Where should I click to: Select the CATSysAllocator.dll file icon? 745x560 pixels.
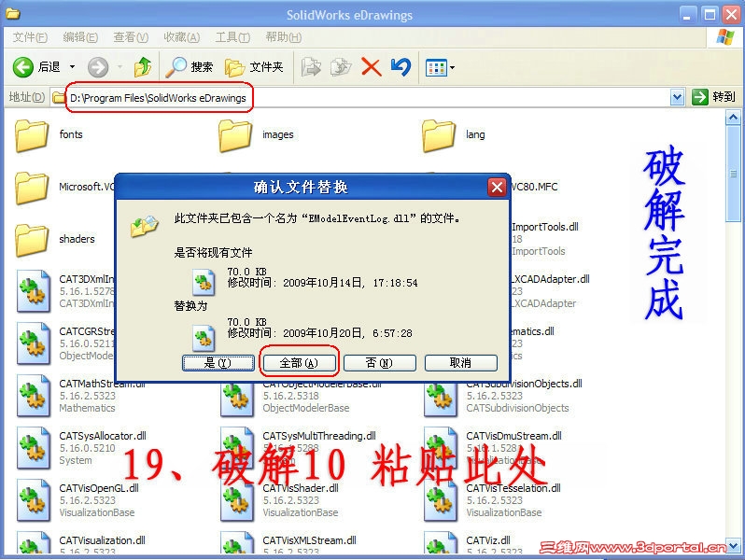click(34, 447)
